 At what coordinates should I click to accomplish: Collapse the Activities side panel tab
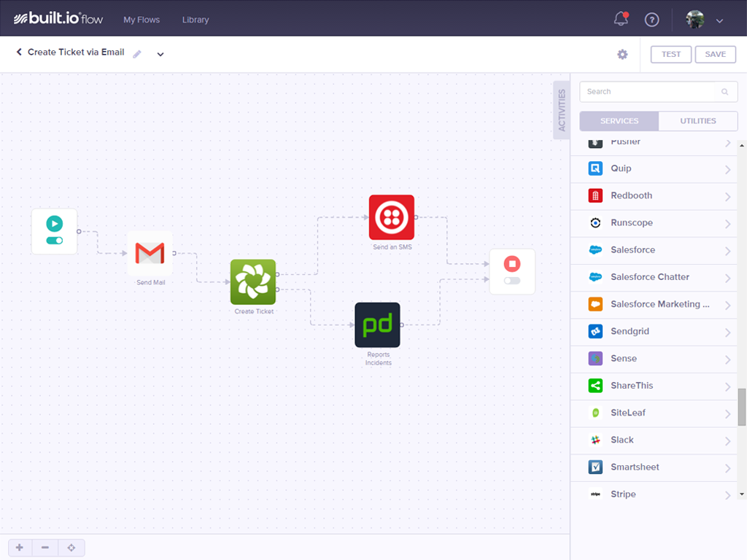(x=561, y=109)
